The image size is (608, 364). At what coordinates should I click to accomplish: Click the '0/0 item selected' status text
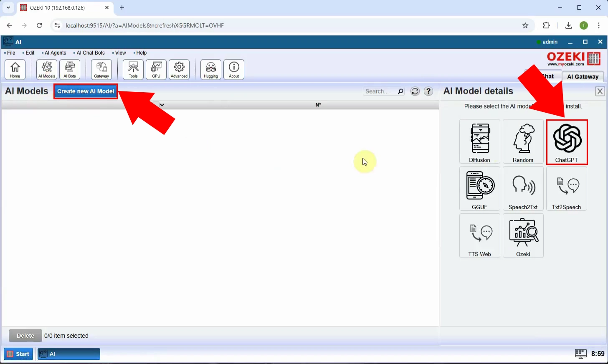tap(66, 336)
